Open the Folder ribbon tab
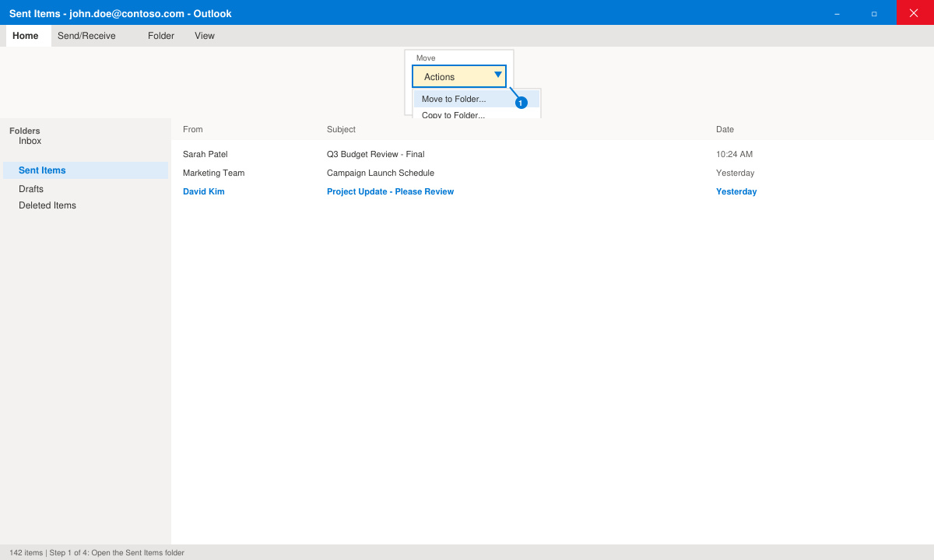Image resolution: width=934 pixels, height=560 pixels. click(161, 36)
